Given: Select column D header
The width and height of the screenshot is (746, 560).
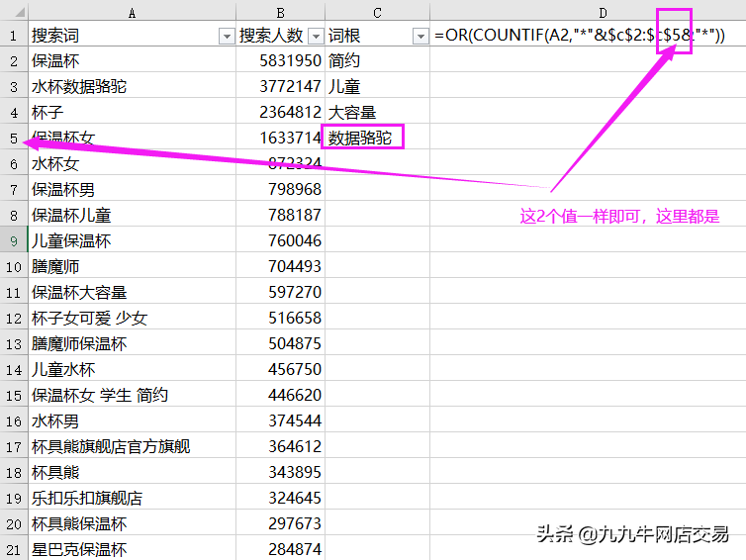Looking at the screenshot, I should click(603, 13).
